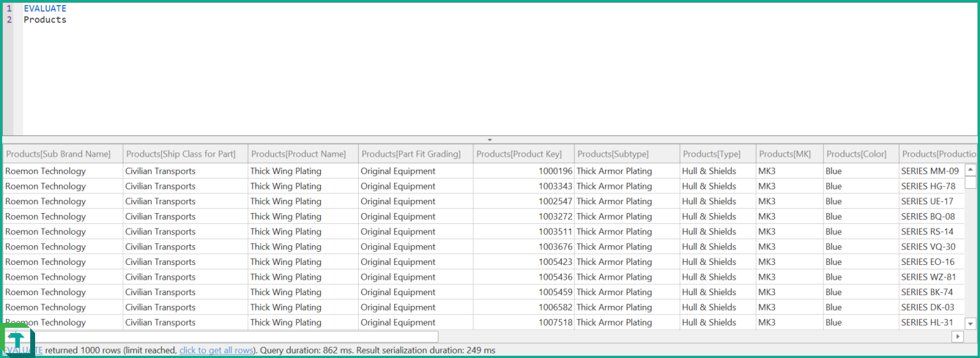Screen dimensions: 980x358
Task: Click the SERIES BK-74 cell
Action: click(932, 292)
